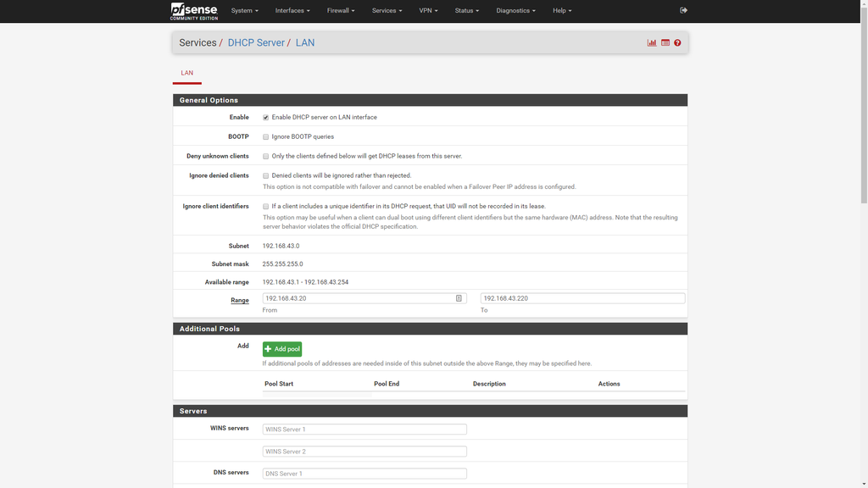Open the Firewall dropdown menu
Screen dimensions: 868x488
pos(340,10)
